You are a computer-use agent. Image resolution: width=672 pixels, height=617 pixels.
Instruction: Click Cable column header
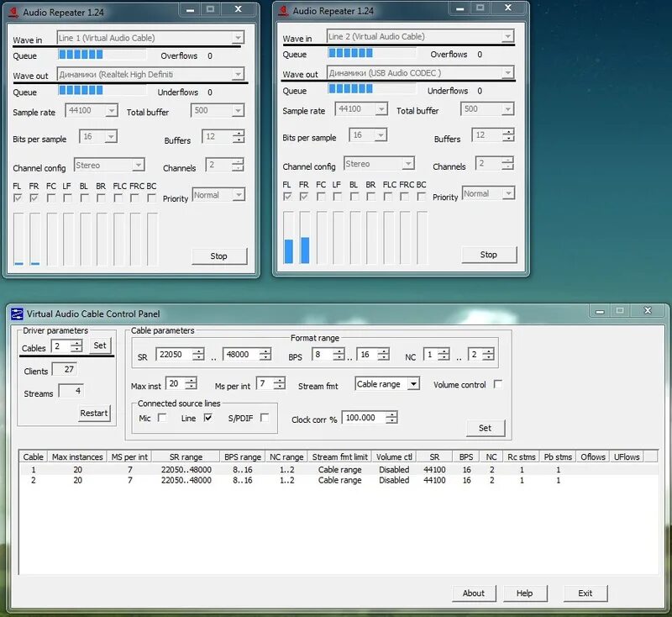[33, 456]
